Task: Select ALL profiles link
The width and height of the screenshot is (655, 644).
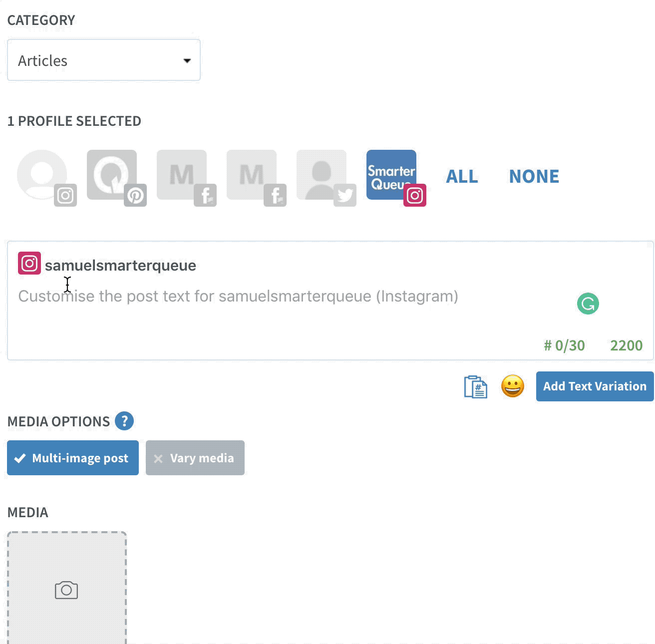Action: [x=462, y=176]
